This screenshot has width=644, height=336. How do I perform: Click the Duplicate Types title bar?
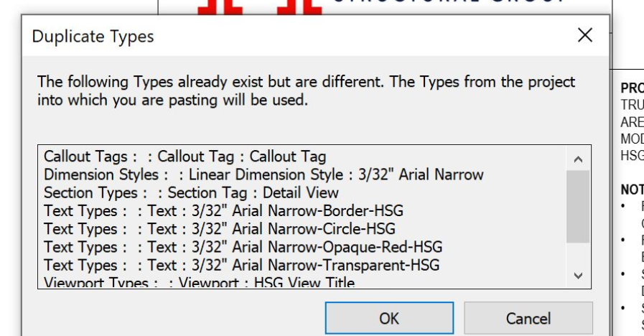tap(287, 35)
